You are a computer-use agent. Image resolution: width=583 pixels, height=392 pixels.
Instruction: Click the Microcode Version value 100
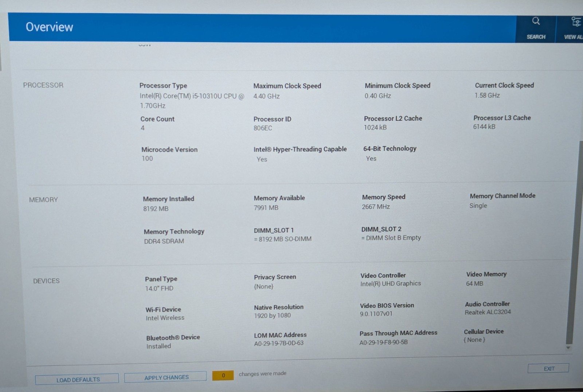[147, 158]
